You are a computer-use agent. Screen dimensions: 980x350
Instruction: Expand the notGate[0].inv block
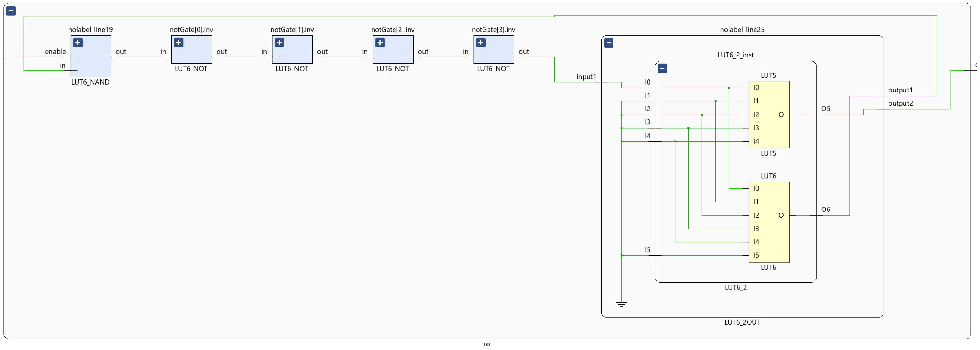click(179, 43)
